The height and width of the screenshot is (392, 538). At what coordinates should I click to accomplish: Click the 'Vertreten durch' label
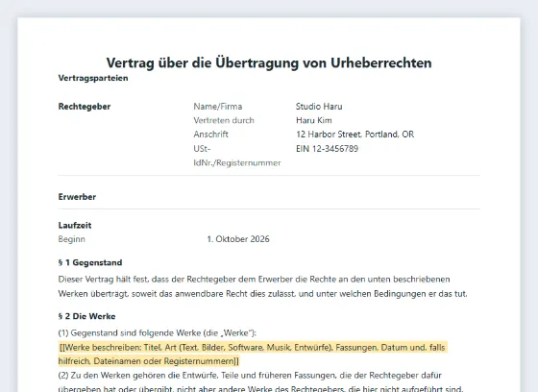(x=224, y=120)
